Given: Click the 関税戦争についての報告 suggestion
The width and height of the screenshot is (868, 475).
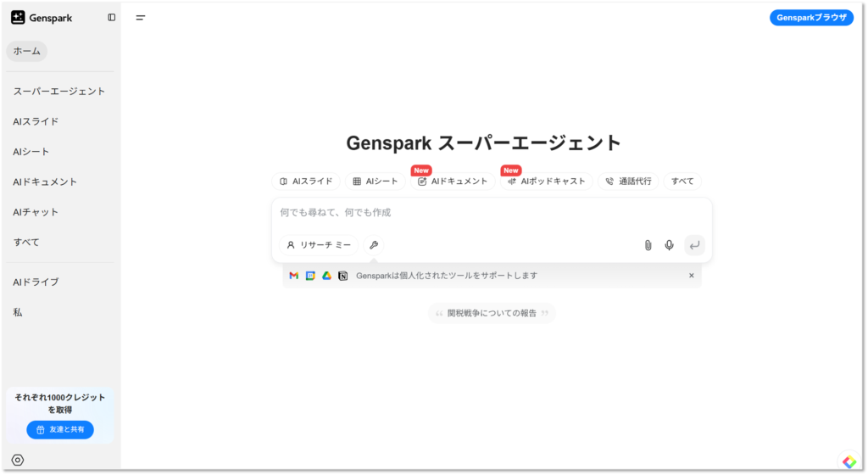Looking at the screenshot, I should [x=492, y=313].
